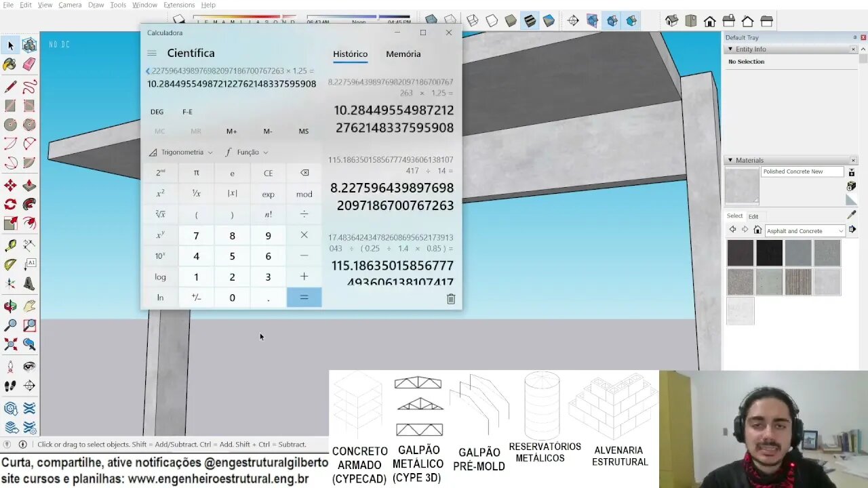Collapse the Materials panel

tap(730, 160)
